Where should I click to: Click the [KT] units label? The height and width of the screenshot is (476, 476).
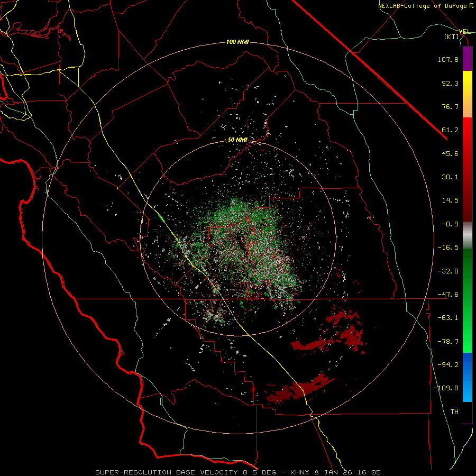(452, 36)
